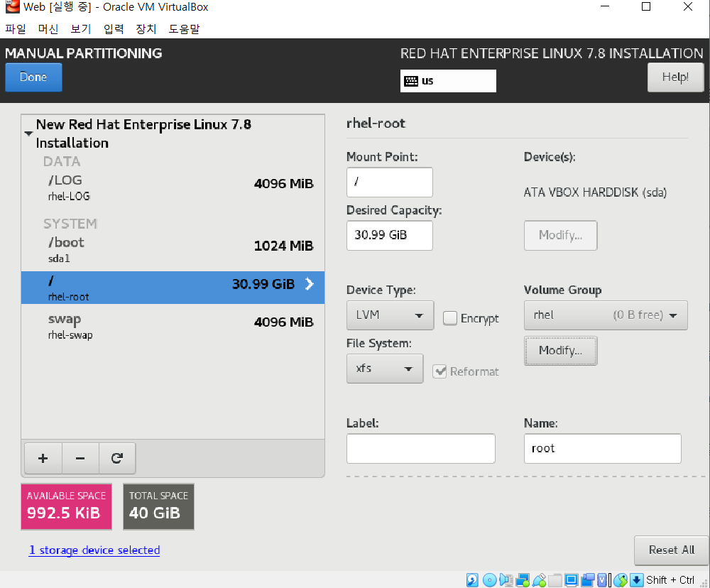This screenshot has height=588, width=710.
Task: Click the AVAILABLE SPACE 992.5 KiB box
Action: [66, 506]
